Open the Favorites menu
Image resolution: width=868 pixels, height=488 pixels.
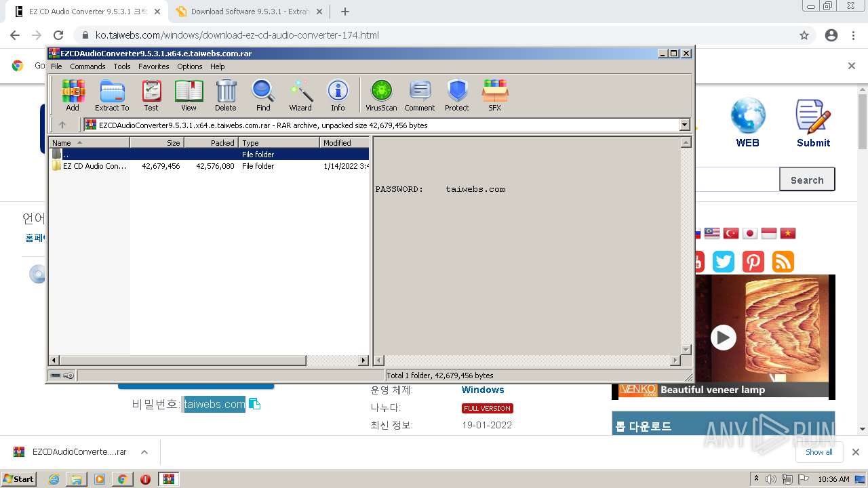click(154, 66)
